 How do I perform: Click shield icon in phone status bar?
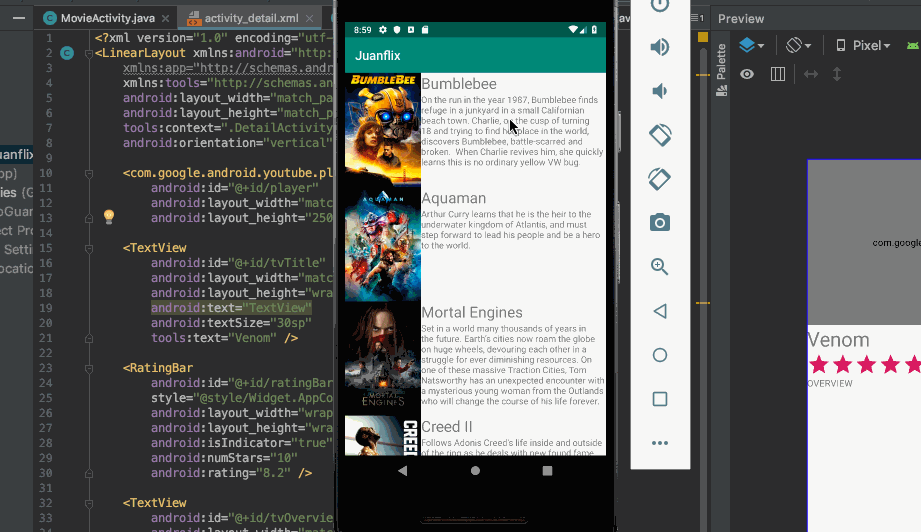tap(396, 30)
